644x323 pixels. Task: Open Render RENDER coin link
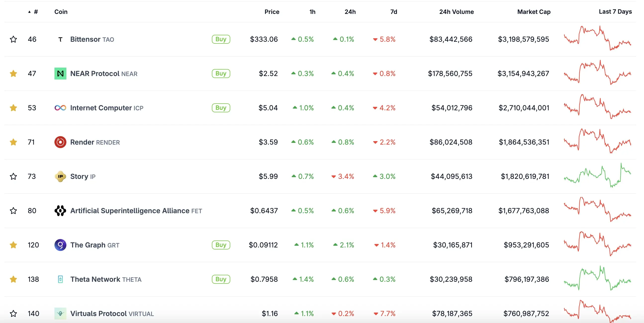pos(95,142)
